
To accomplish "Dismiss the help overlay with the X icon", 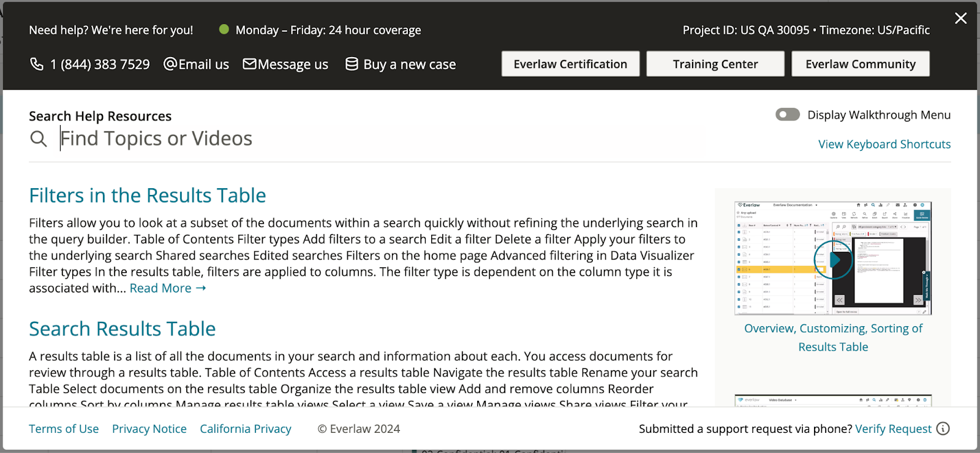I will 962,18.
